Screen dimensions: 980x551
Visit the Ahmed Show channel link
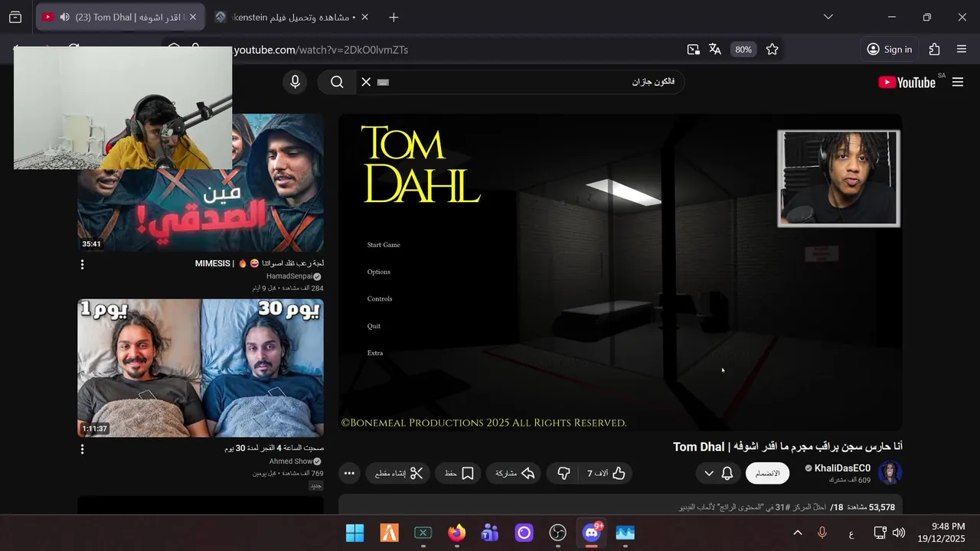pyautogui.click(x=290, y=461)
